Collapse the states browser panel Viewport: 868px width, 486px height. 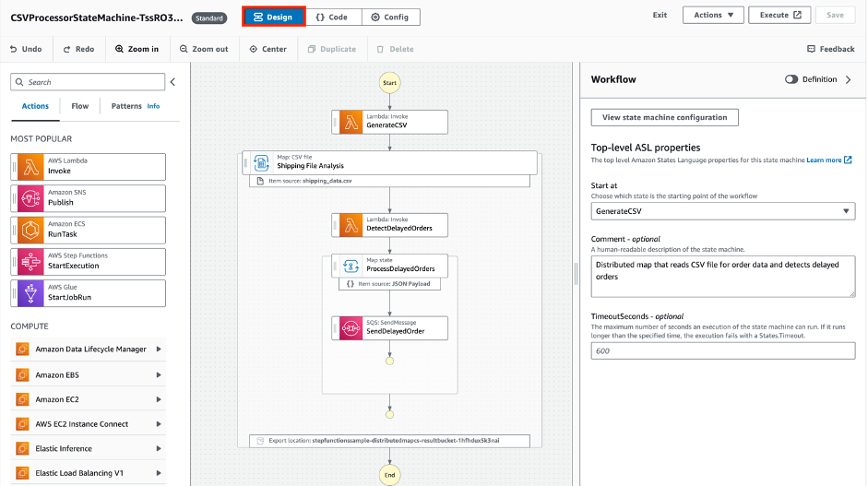[x=172, y=82]
